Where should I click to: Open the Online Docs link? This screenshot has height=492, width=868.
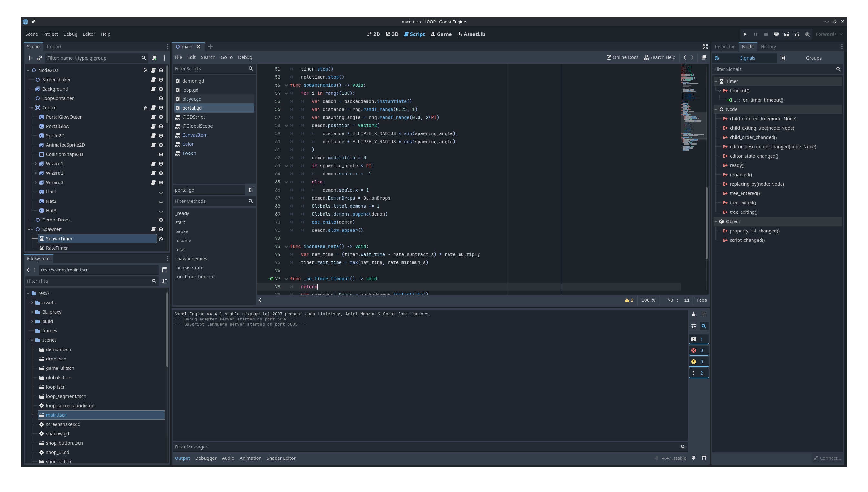click(x=622, y=57)
